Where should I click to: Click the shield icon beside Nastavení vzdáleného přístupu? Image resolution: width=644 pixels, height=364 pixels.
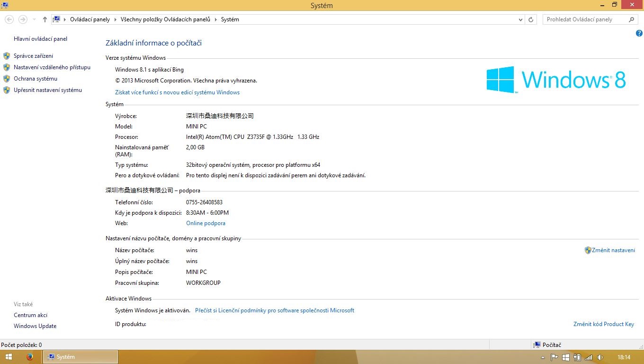(7, 67)
